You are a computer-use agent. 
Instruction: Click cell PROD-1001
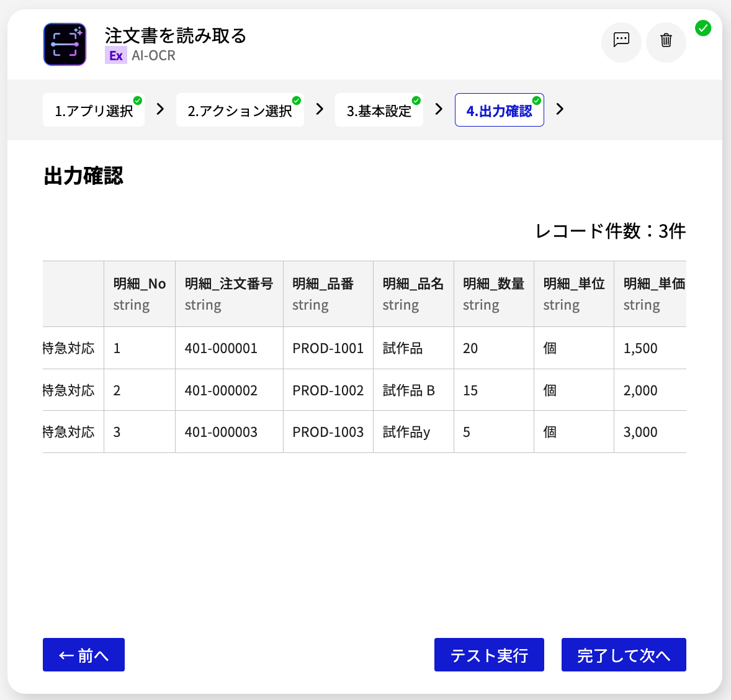coord(328,348)
